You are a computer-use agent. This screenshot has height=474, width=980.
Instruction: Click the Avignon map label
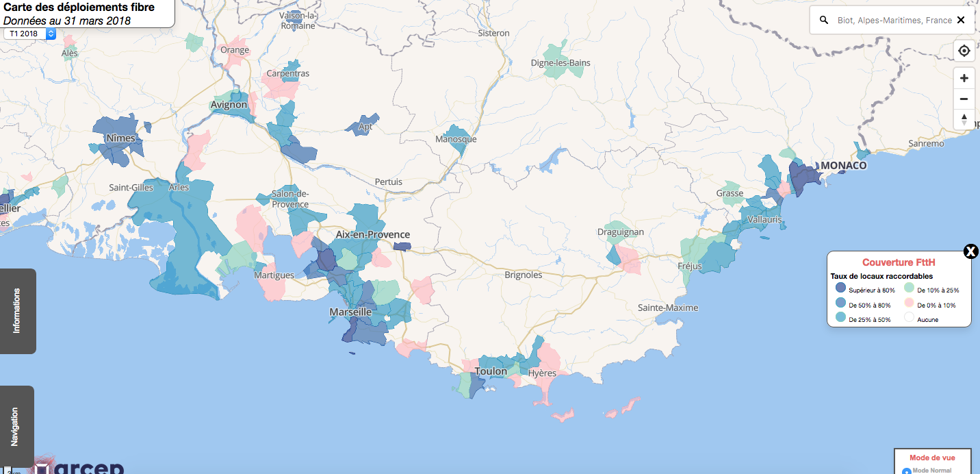click(x=229, y=105)
